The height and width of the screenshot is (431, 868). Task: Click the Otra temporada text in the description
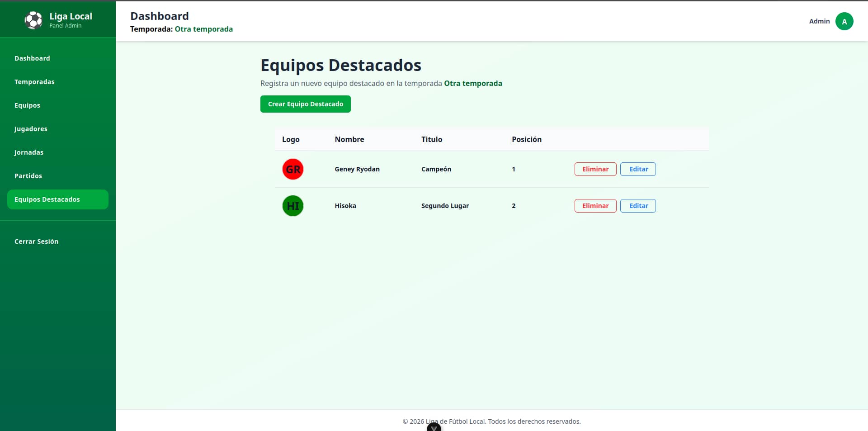[473, 83]
